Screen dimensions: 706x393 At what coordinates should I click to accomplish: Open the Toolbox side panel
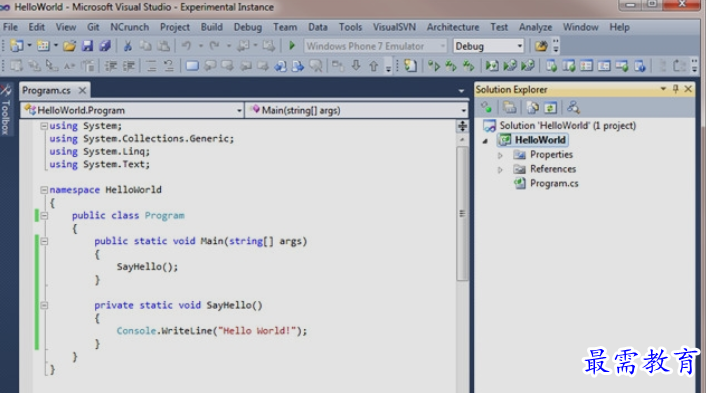tap(6, 111)
